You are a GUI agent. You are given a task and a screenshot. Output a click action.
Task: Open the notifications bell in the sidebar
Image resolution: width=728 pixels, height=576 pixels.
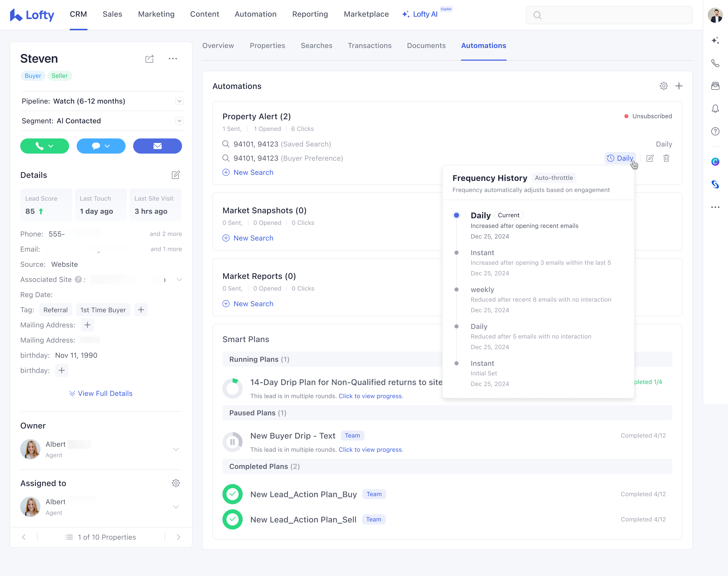[x=715, y=109]
